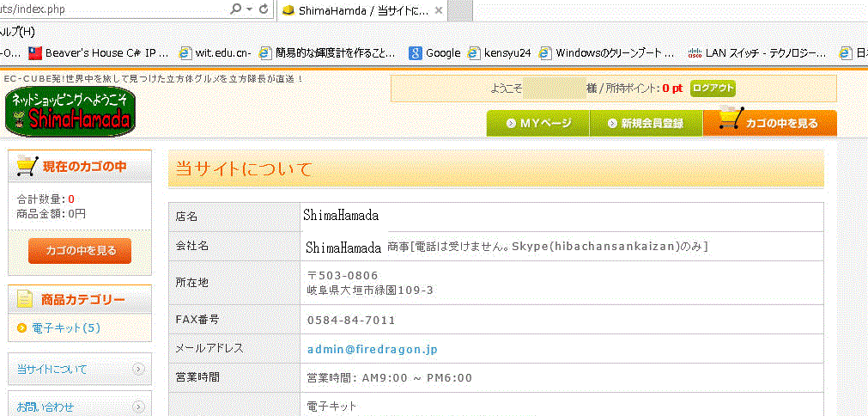Open a new blank tab
This screenshot has width=868, height=416.
460,10
